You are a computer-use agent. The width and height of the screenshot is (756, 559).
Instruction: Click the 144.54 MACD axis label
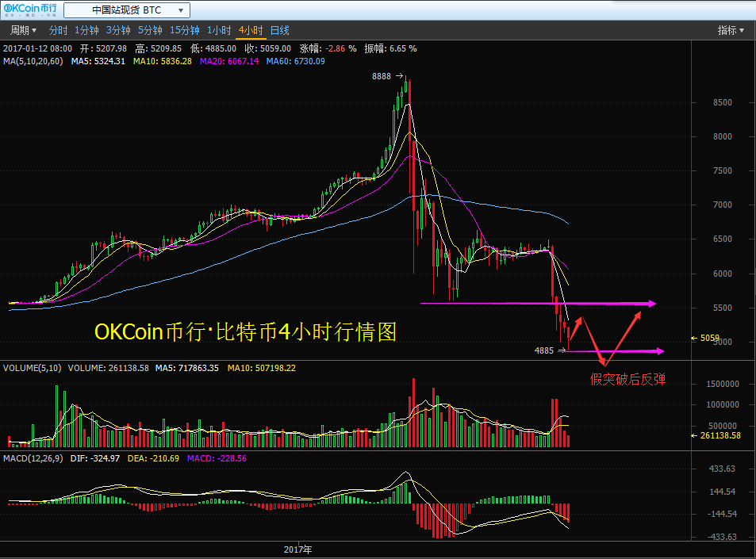coord(722,492)
